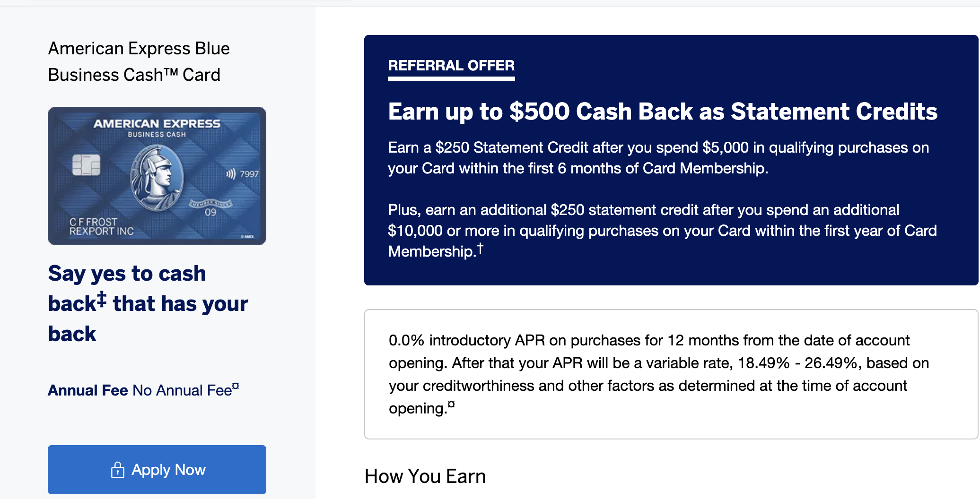Click the cardholder name C F FROST
This screenshot has height=499, width=980.
[x=93, y=222]
